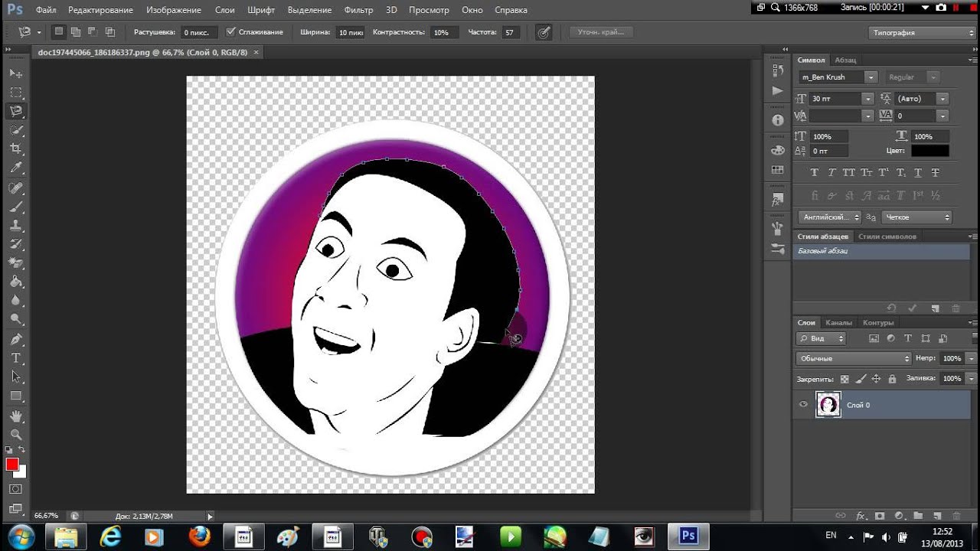Open the Английский language dropdown
The height and width of the screenshot is (551, 980).
tap(830, 217)
